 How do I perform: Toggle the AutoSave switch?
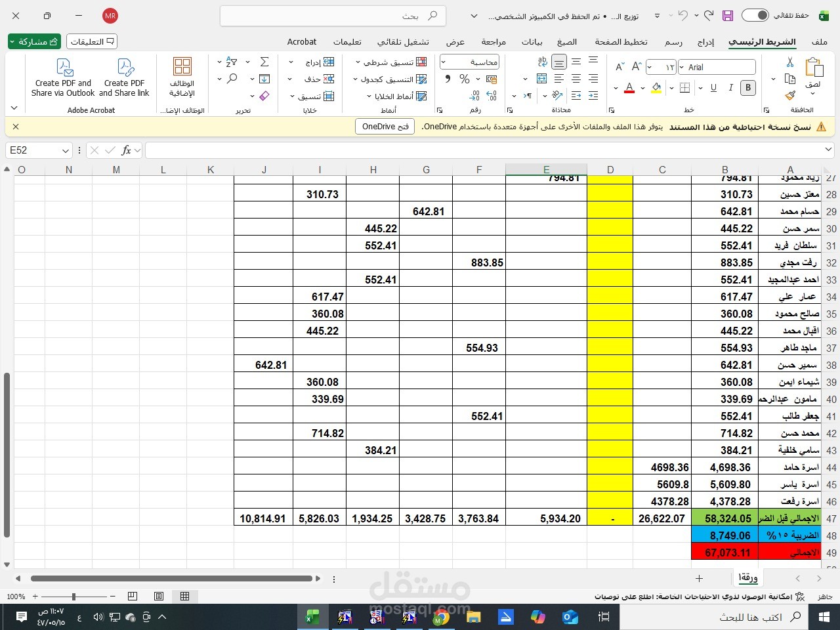click(x=755, y=16)
